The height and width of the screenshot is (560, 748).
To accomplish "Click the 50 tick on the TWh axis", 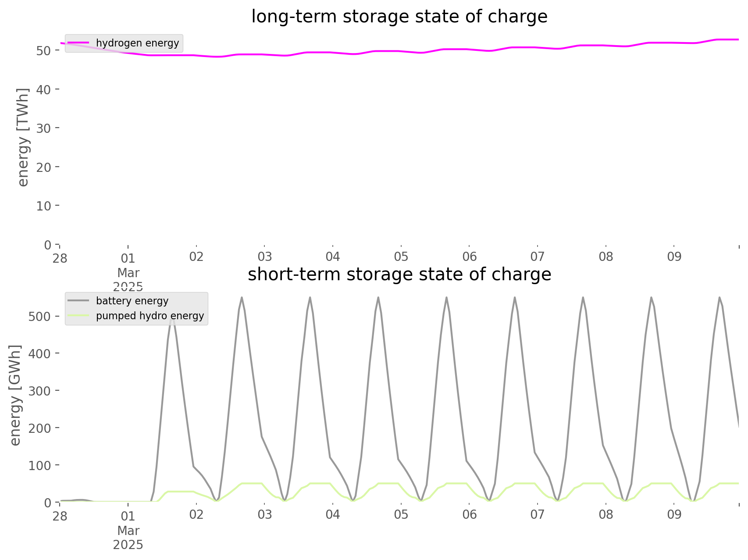I will coord(45,50).
